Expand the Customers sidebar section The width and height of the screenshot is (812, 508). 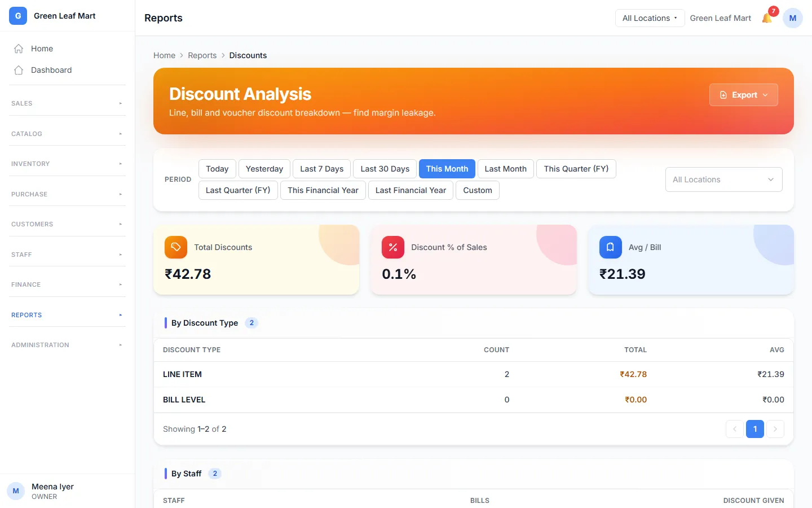click(x=67, y=224)
